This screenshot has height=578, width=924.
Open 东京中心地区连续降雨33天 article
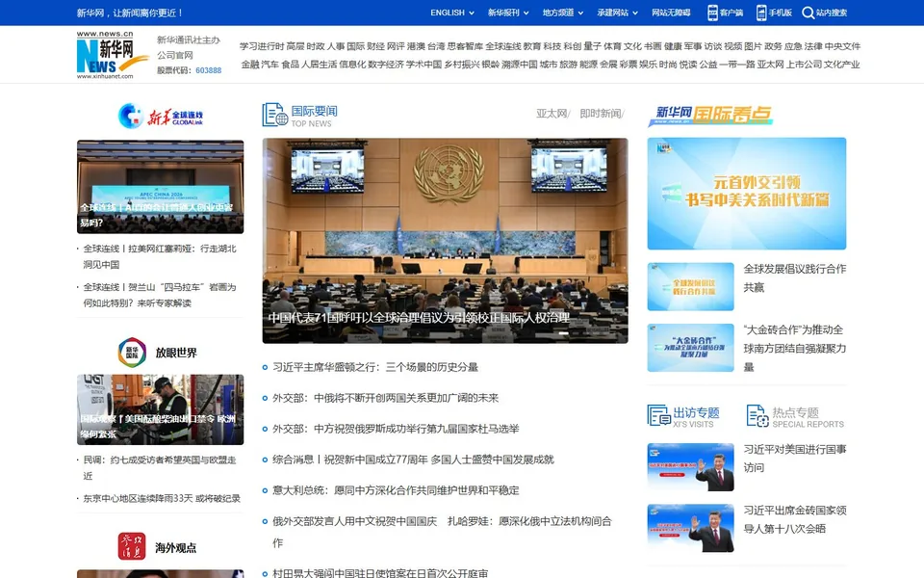point(162,498)
